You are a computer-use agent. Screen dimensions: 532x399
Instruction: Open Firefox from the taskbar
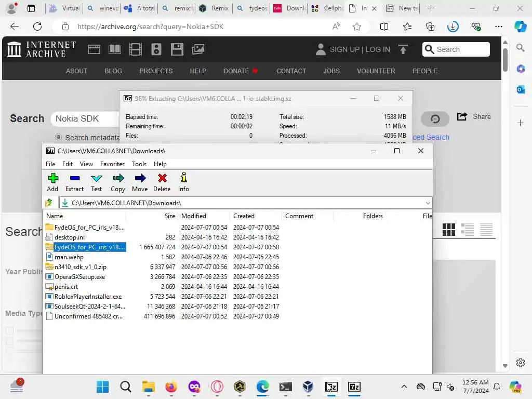coord(171,387)
